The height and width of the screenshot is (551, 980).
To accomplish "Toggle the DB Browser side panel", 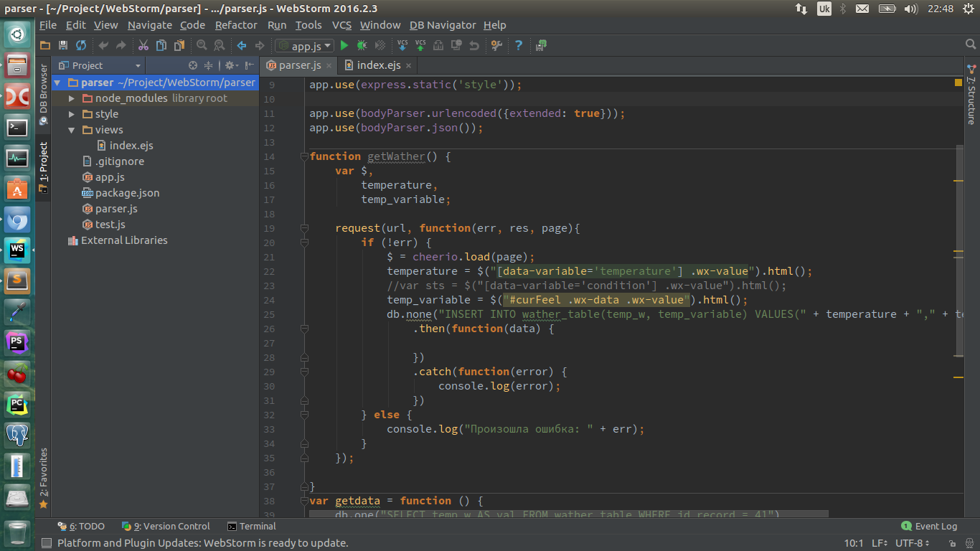I will (x=43, y=95).
